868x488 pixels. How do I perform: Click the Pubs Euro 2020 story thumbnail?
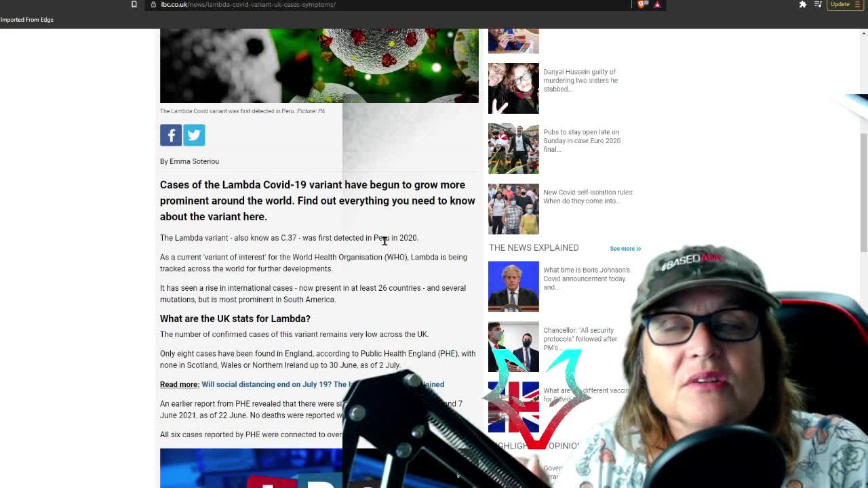click(513, 148)
